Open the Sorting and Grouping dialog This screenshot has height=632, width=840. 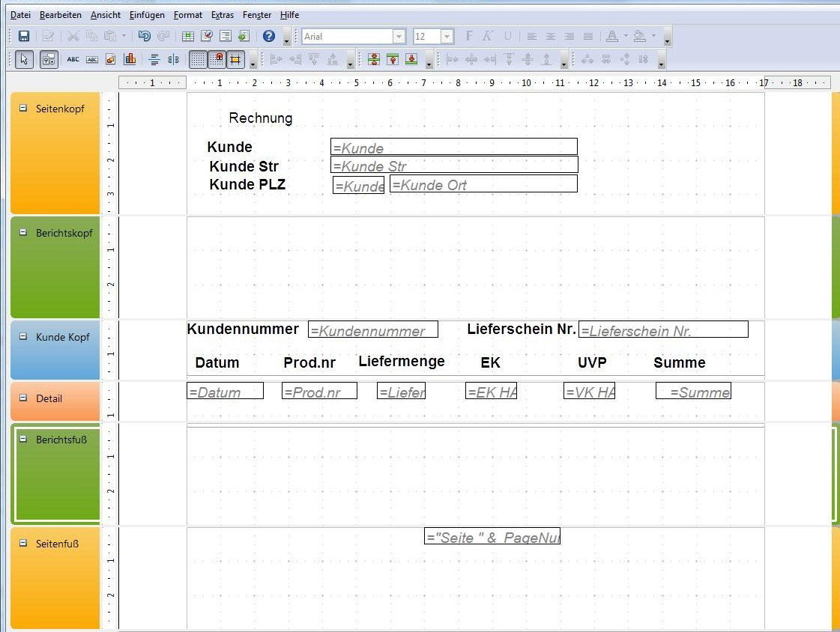point(208,35)
